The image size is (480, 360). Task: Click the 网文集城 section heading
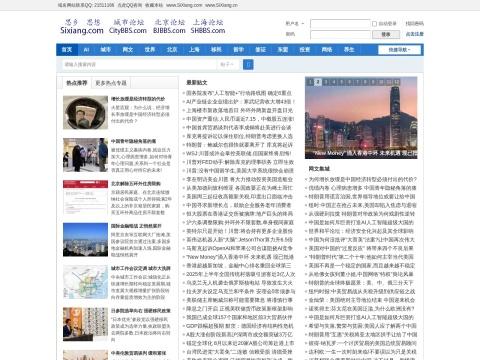(319, 169)
